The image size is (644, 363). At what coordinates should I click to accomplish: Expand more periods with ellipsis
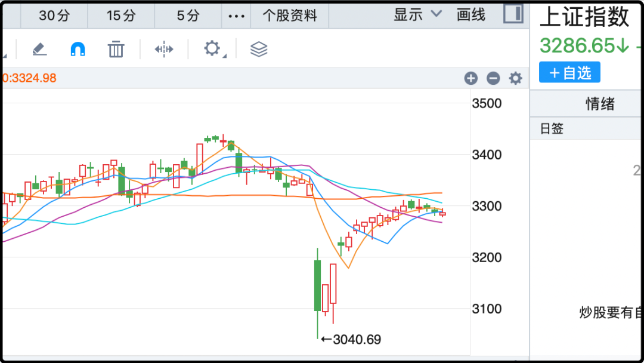tap(236, 16)
